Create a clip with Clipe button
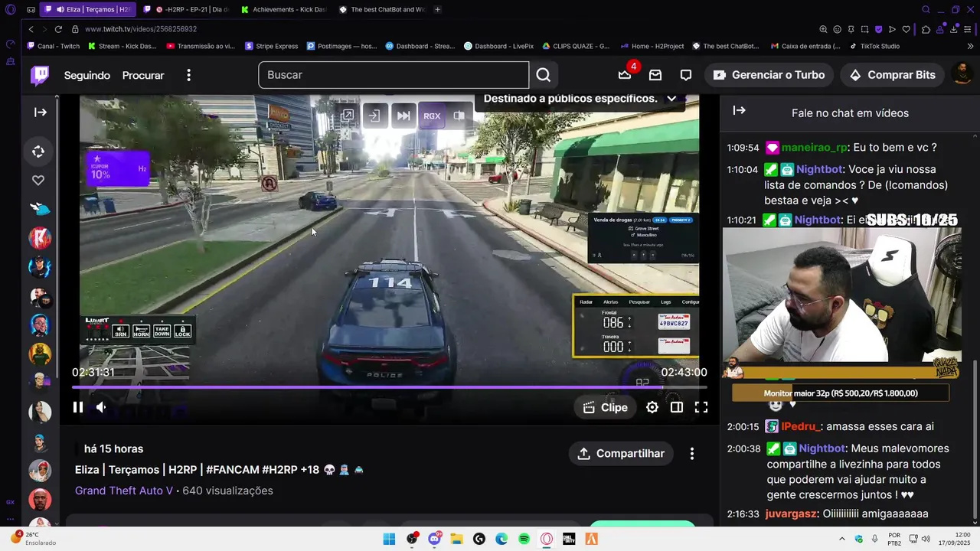 (x=606, y=407)
